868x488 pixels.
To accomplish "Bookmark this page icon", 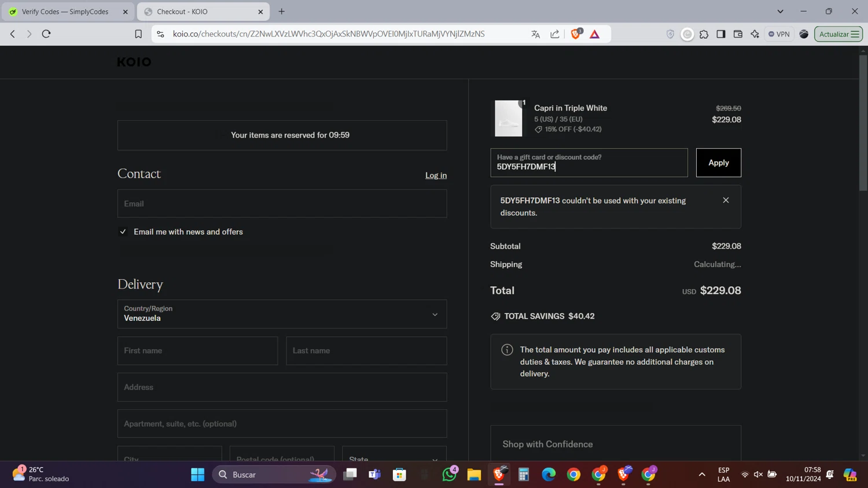I will [x=138, y=34].
